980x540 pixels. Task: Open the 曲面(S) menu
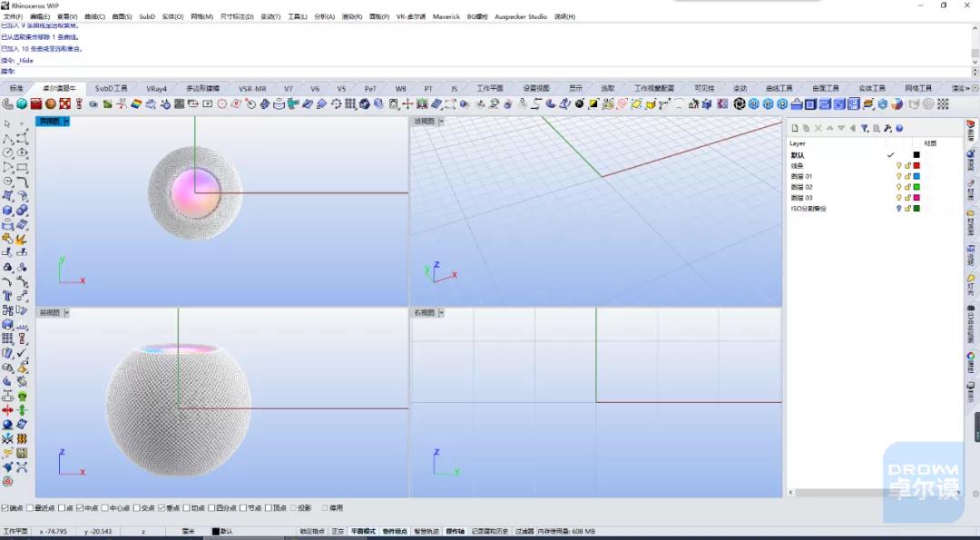click(122, 17)
